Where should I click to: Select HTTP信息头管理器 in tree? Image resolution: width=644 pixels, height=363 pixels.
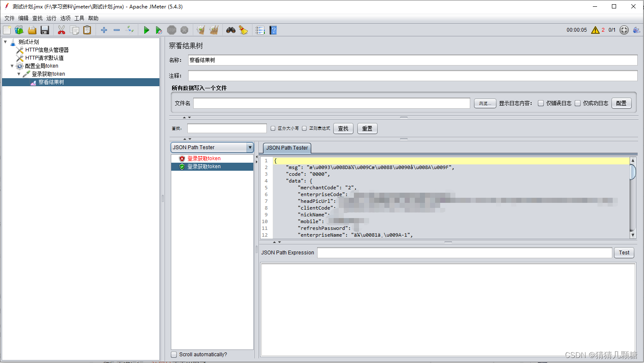click(x=47, y=50)
